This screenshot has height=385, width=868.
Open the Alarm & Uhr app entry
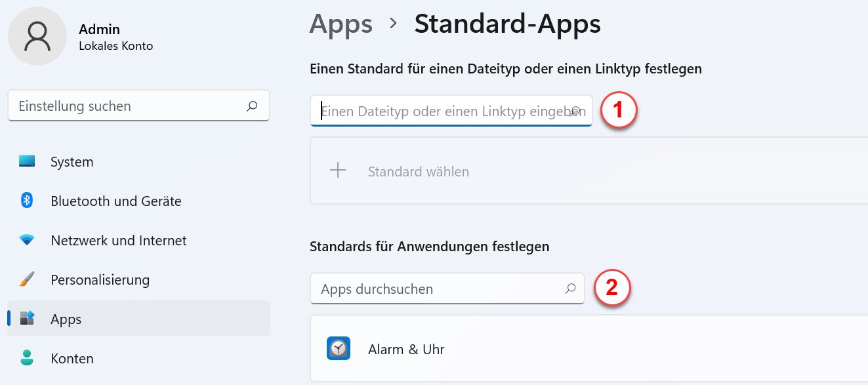(589, 349)
